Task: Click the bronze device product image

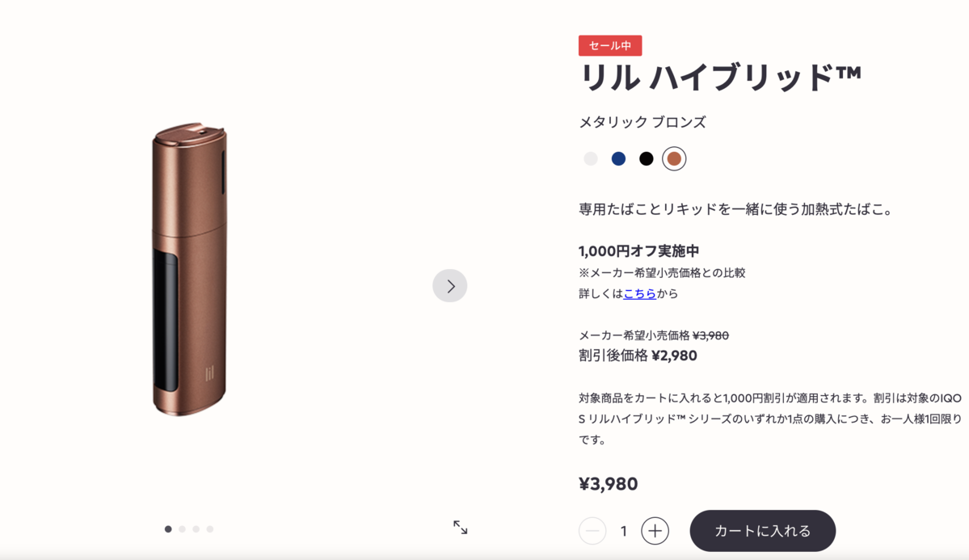Action: pos(190,269)
